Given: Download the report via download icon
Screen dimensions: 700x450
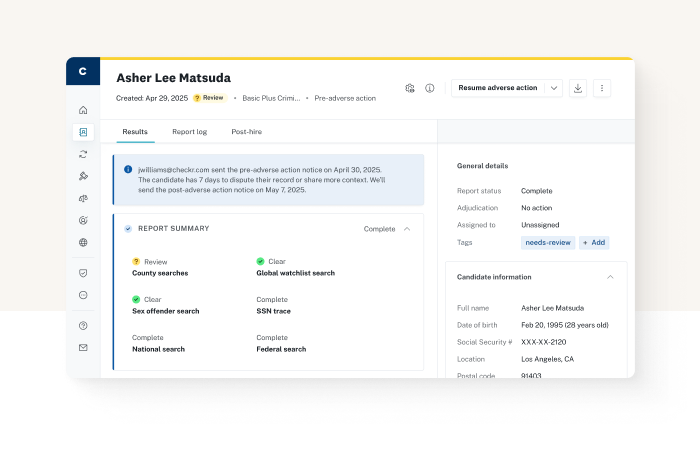Looking at the screenshot, I should (578, 88).
